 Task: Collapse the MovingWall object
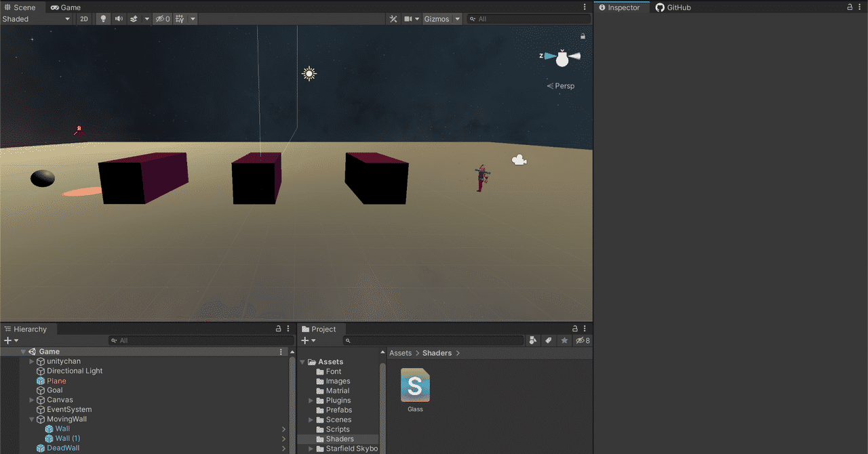click(31, 419)
